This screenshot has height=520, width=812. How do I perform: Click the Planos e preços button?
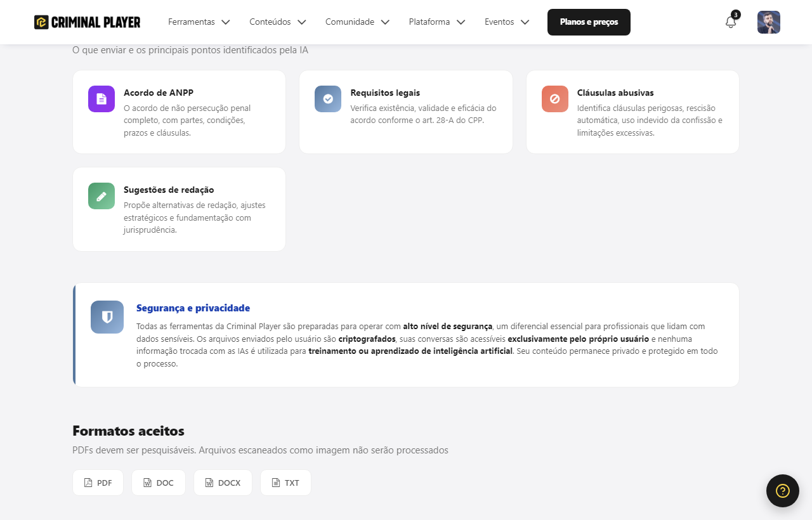pyautogui.click(x=589, y=22)
